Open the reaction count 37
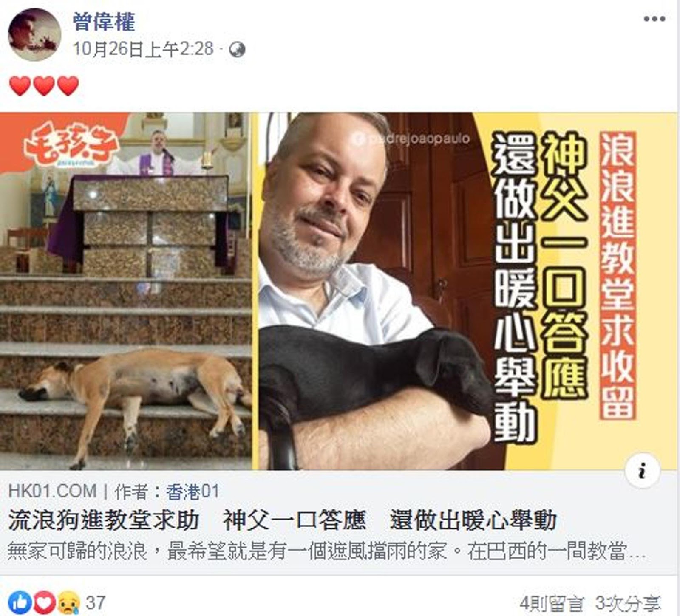The width and height of the screenshot is (680, 616). click(95, 602)
